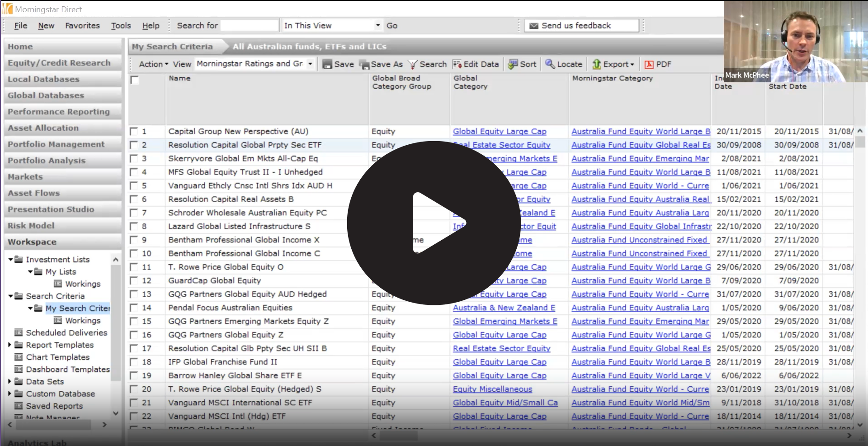
Task: Expand the Report Templates tree node
Action: 10,345
